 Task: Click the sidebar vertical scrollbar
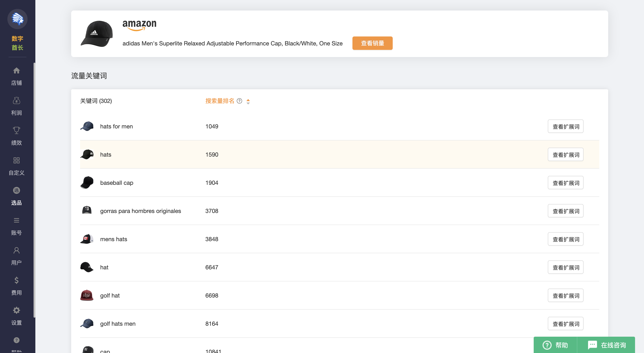click(x=34, y=190)
